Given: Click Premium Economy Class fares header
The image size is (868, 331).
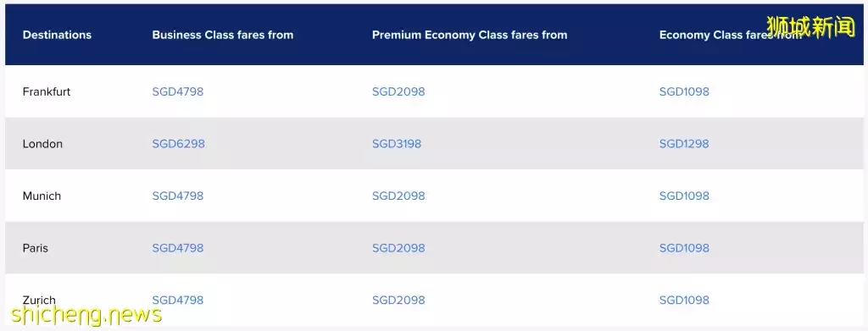Looking at the screenshot, I should pyautogui.click(x=470, y=35).
